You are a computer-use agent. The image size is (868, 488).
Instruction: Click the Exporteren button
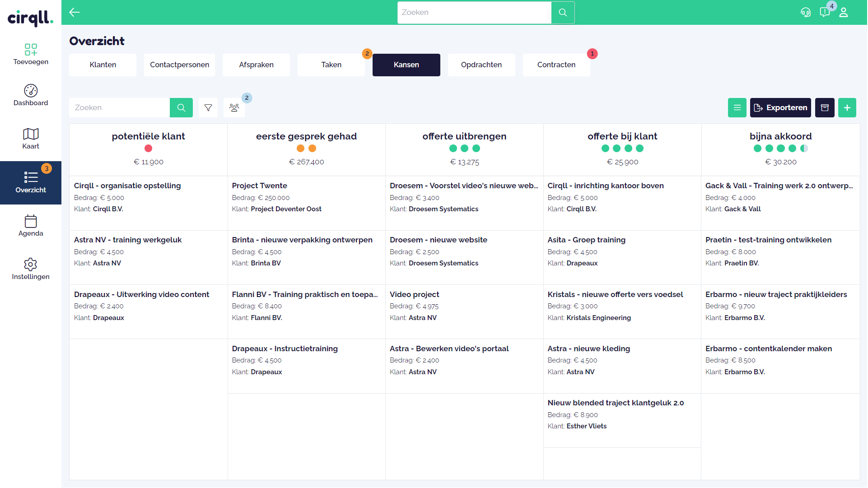click(780, 107)
